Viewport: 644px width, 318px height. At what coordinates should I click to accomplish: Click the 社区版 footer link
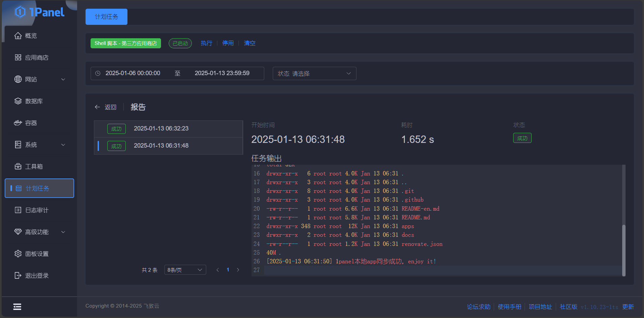point(569,307)
